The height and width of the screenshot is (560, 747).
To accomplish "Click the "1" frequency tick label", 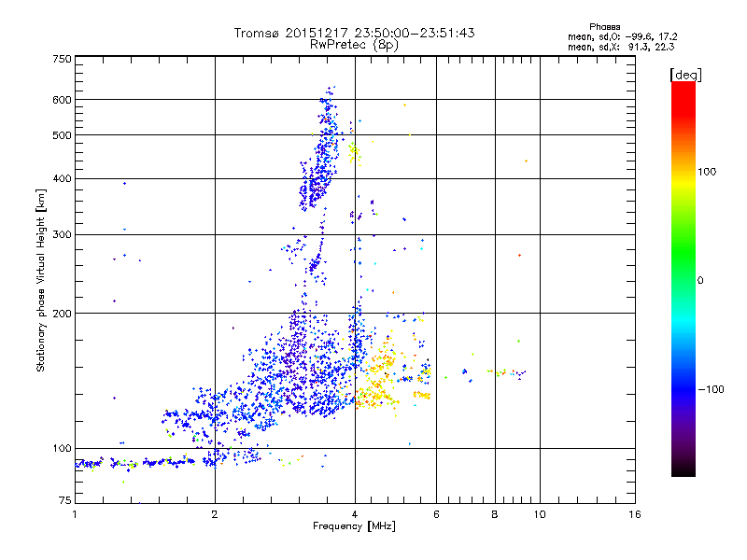I will pyautogui.click(x=75, y=514).
